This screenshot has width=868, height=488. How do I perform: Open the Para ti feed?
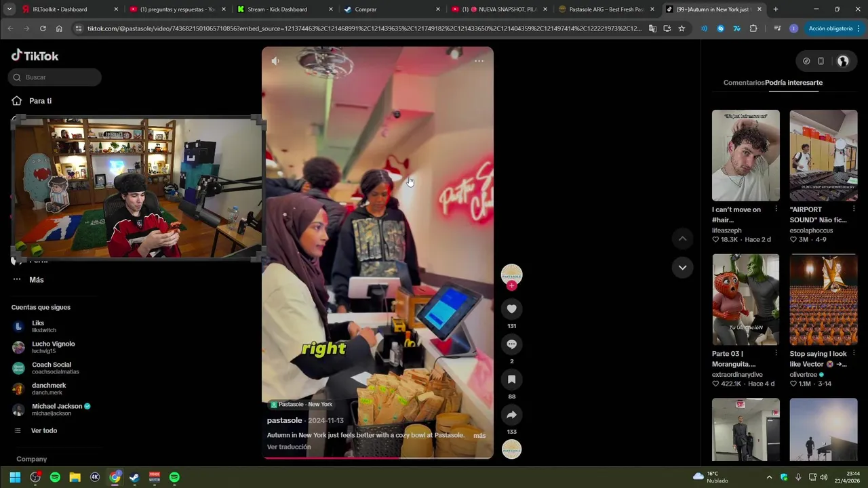32,101
